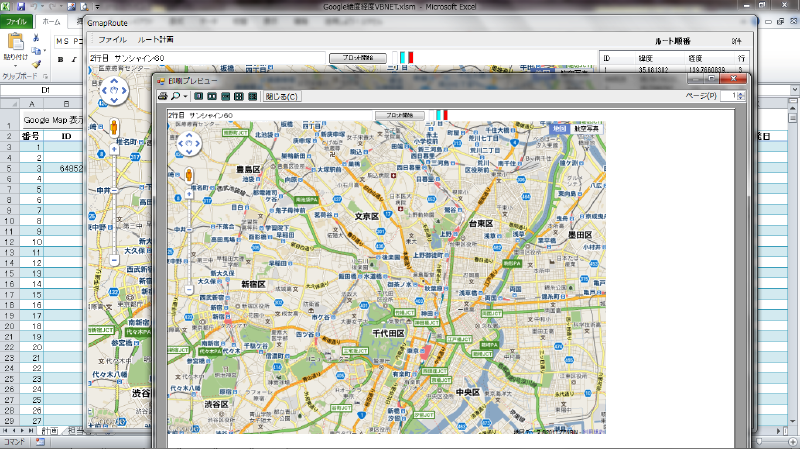Screen dimensions: 800x449
Task: Click the プロット開始 button in GmapRoute window
Action: click(356, 58)
